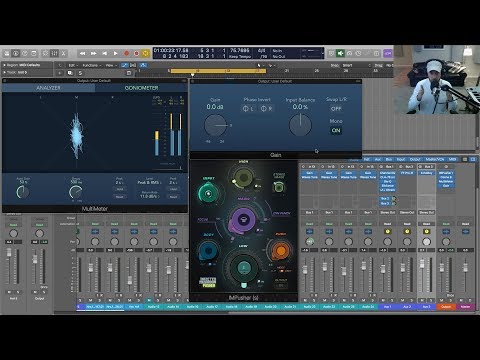The image size is (480, 360).
Task: Toggle the yellow Cycle button
Action: pos(146,53)
